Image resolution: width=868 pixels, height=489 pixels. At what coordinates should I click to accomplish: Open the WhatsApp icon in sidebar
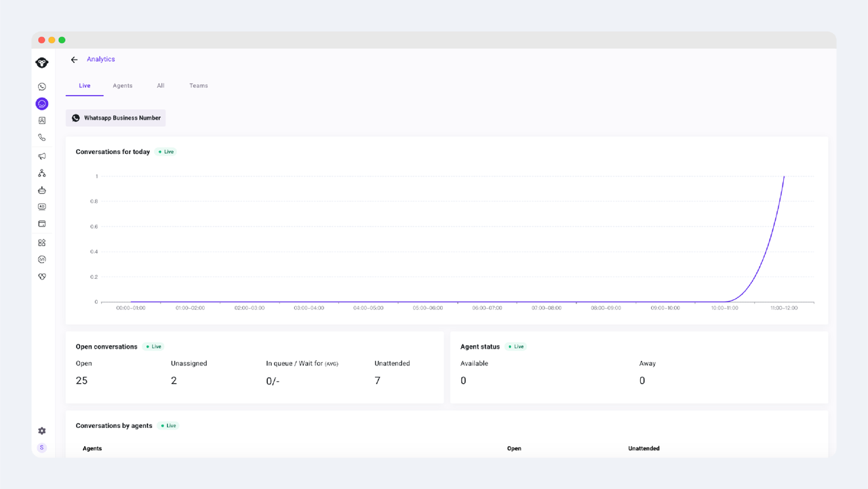click(x=42, y=87)
